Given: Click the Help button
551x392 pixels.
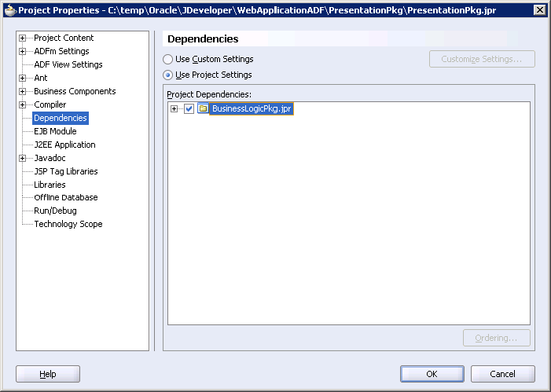Looking at the screenshot, I should (x=48, y=374).
